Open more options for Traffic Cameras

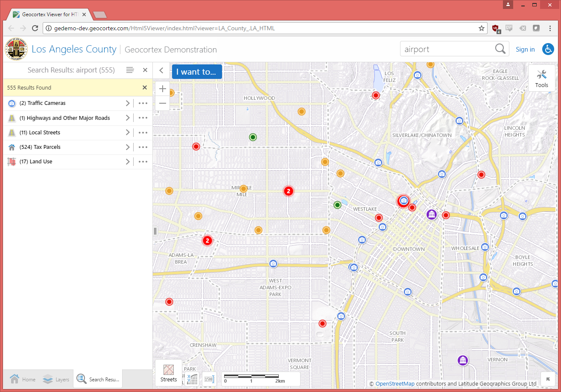click(x=143, y=103)
